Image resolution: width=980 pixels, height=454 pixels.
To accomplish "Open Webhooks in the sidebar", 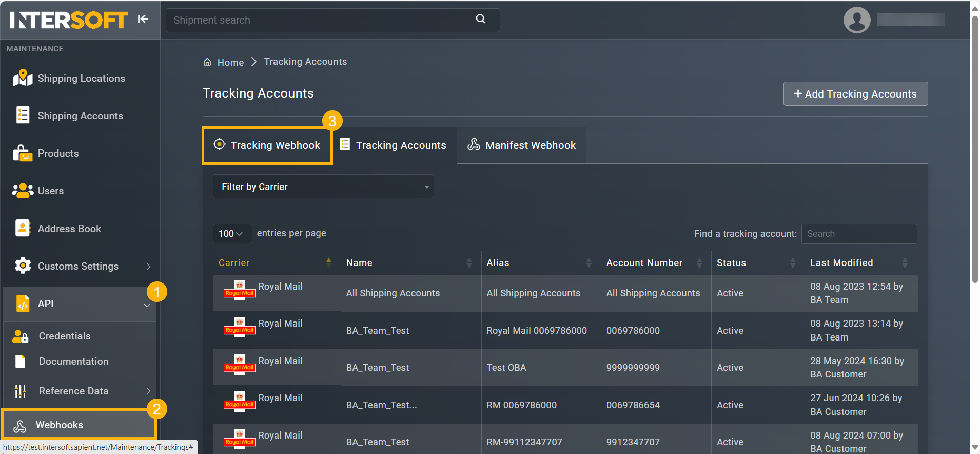I will coord(79,425).
